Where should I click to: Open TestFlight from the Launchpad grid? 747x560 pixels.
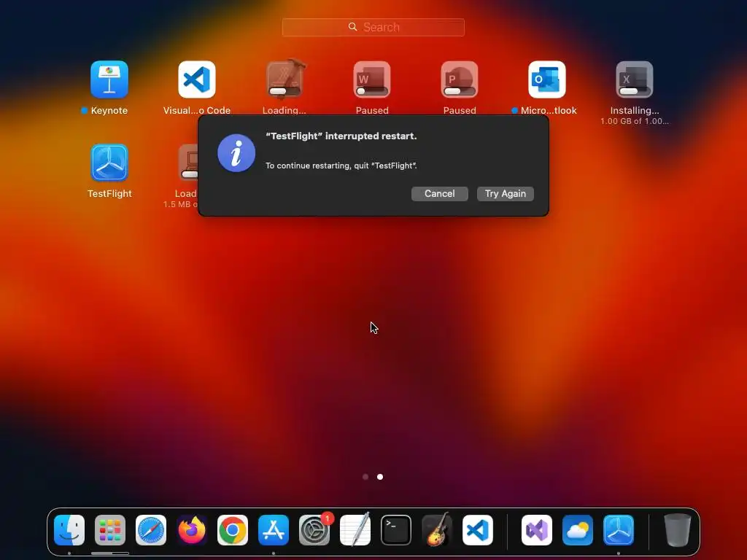click(x=109, y=163)
